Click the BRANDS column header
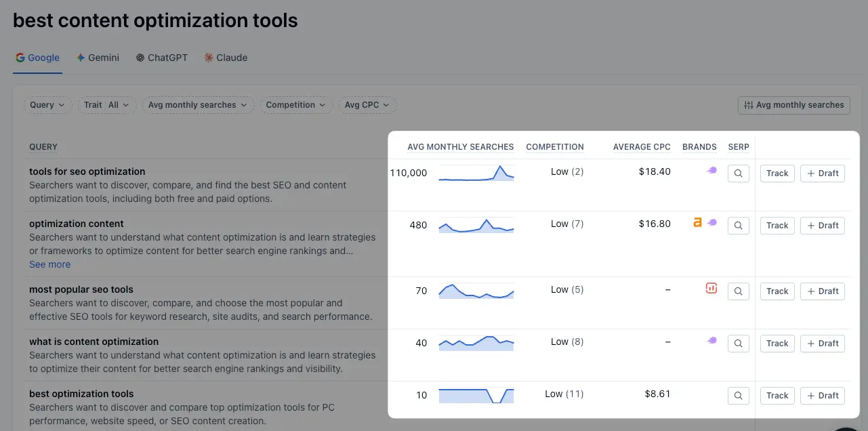The height and width of the screenshot is (431, 868). click(x=699, y=147)
